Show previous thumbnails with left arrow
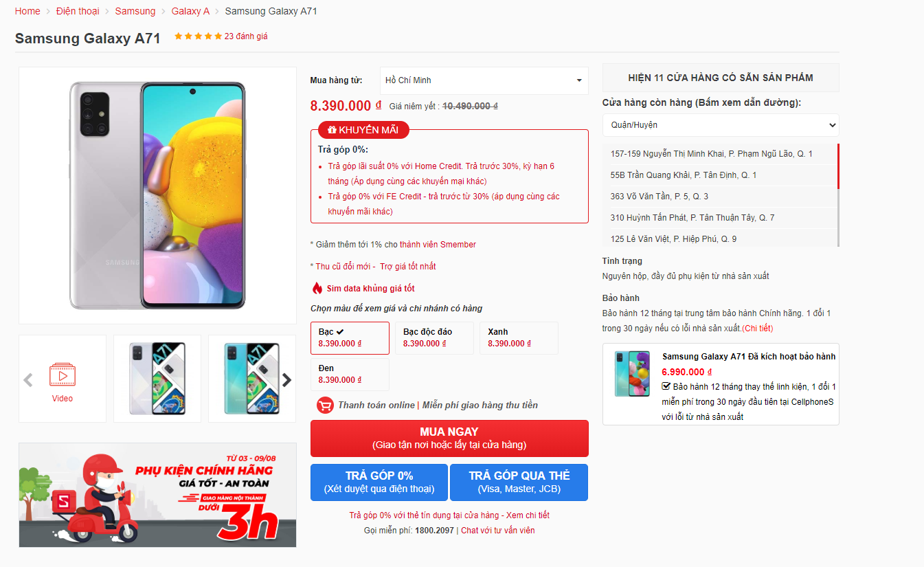This screenshot has width=924, height=567. click(28, 380)
